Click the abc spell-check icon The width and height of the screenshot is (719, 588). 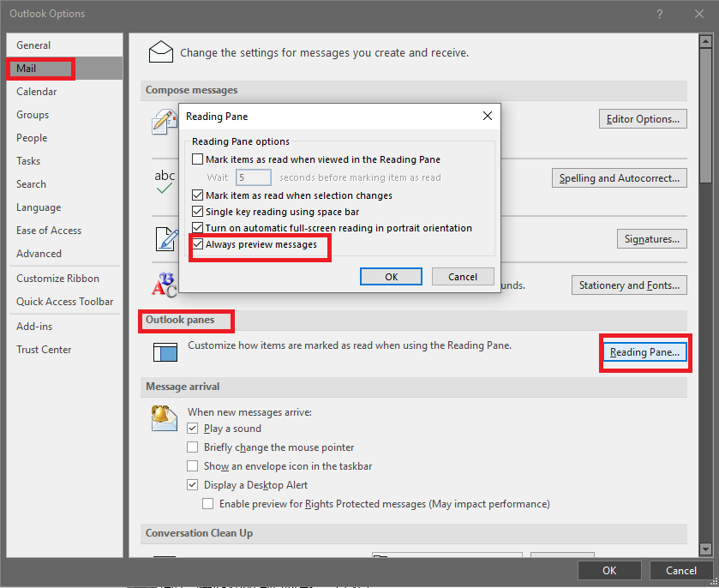[165, 181]
